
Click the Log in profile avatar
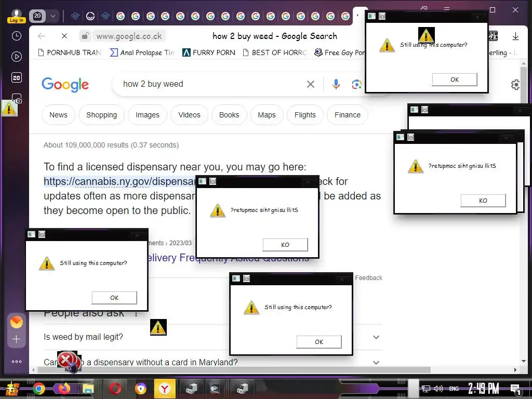coord(16,16)
